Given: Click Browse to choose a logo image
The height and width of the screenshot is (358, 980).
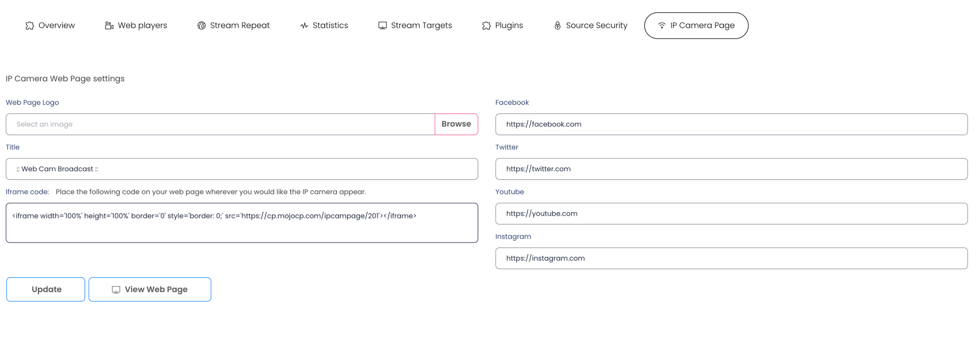Looking at the screenshot, I should pos(456,124).
